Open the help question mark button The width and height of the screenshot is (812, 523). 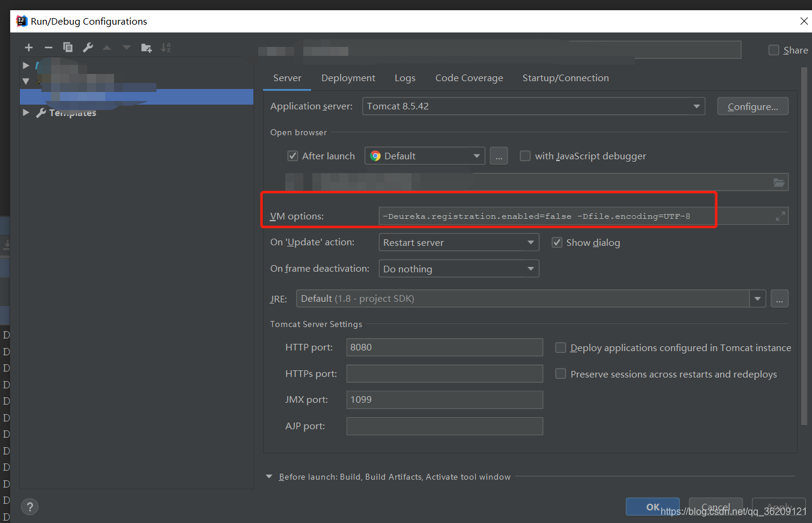(30, 507)
